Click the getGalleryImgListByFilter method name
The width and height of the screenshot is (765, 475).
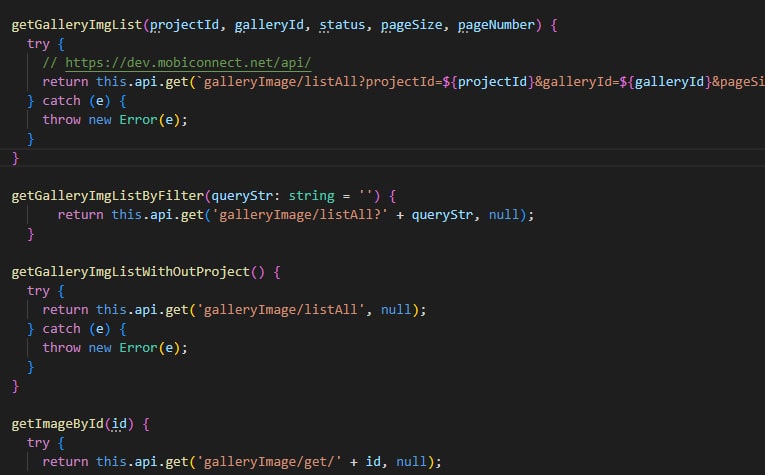[x=107, y=196]
